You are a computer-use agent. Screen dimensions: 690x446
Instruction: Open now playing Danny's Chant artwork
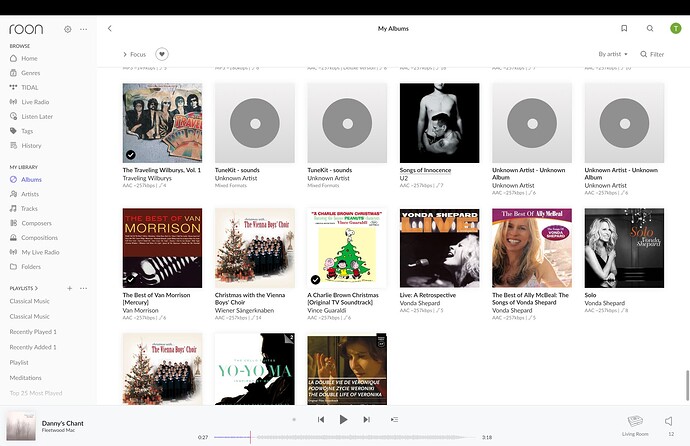pos(21,426)
